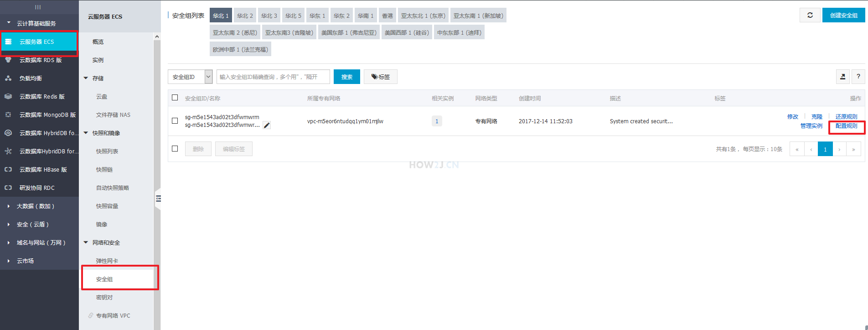This screenshot has width=868, height=330.
Task: Switch to the 香港 region tab
Action: pos(387,16)
